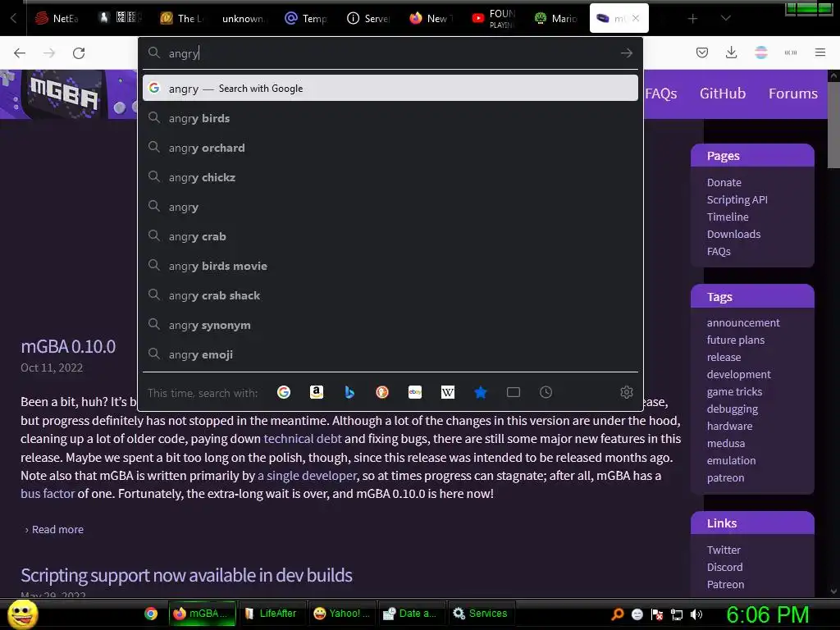Screen dimensions: 840x630
Task: Search this time with Google icon
Action: [x=284, y=392]
